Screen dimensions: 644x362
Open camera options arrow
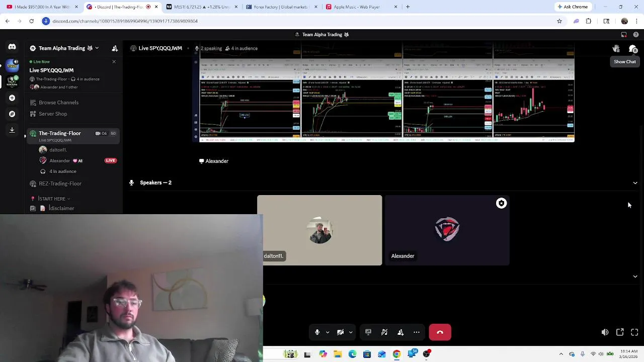[x=351, y=332]
